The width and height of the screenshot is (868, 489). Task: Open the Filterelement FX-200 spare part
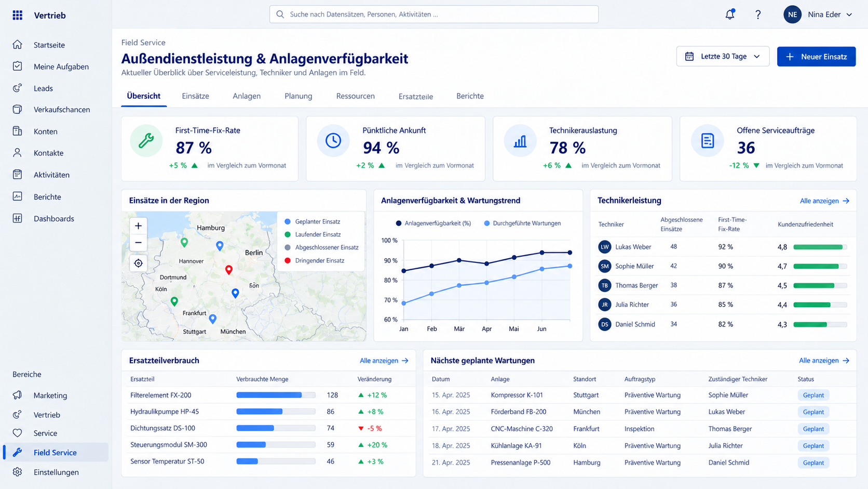click(x=161, y=395)
